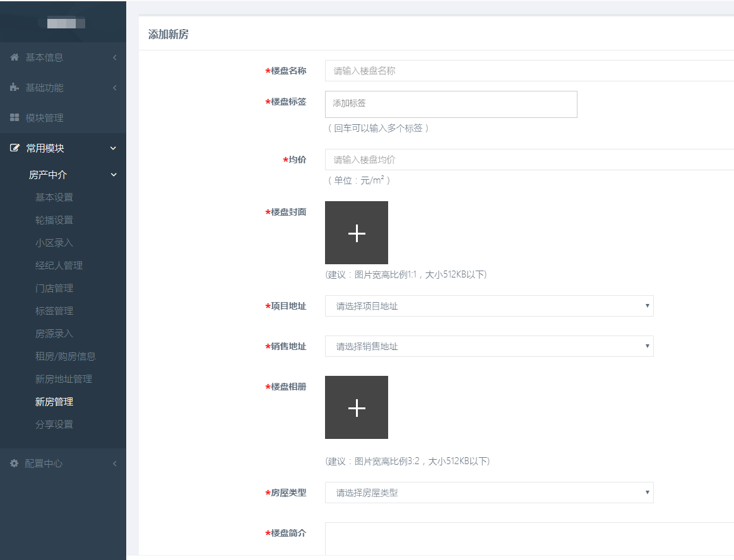Click the home icon beside 基本信息
Screen dimensions: 734x560
click(15, 57)
